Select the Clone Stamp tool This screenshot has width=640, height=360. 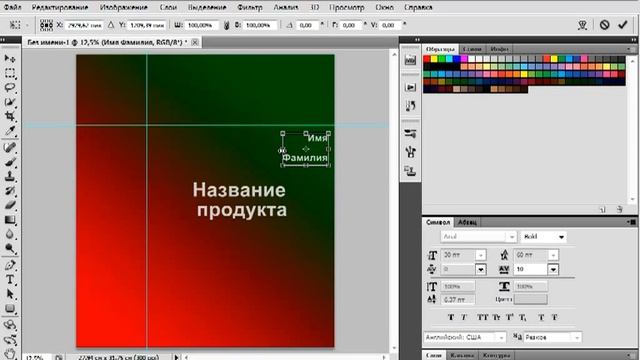[x=10, y=176]
